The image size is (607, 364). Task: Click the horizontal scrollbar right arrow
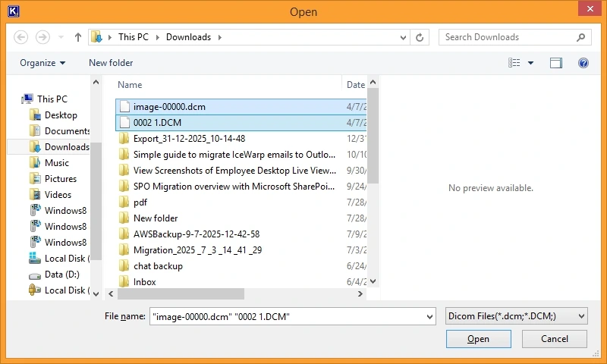click(360, 293)
